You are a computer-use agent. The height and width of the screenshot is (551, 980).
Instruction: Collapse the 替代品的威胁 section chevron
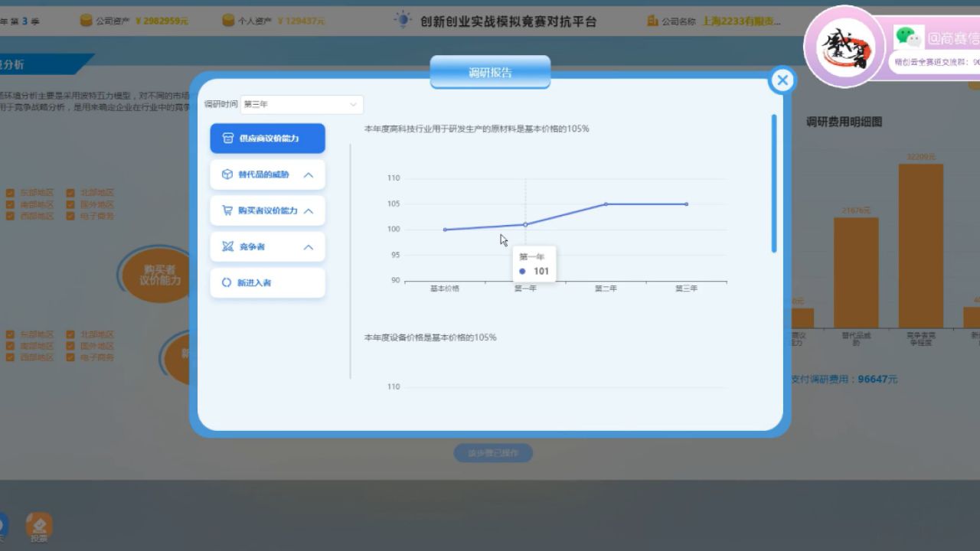pos(310,174)
